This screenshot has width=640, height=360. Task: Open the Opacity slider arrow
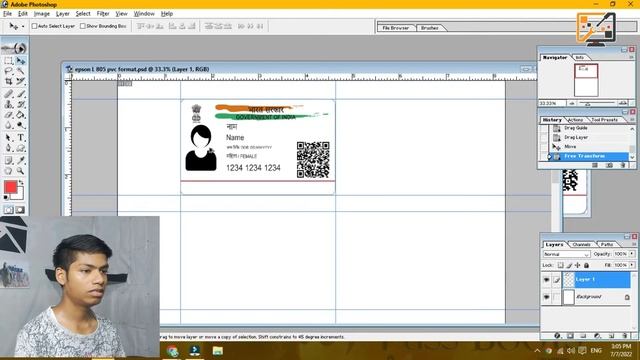tap(632, 254)
